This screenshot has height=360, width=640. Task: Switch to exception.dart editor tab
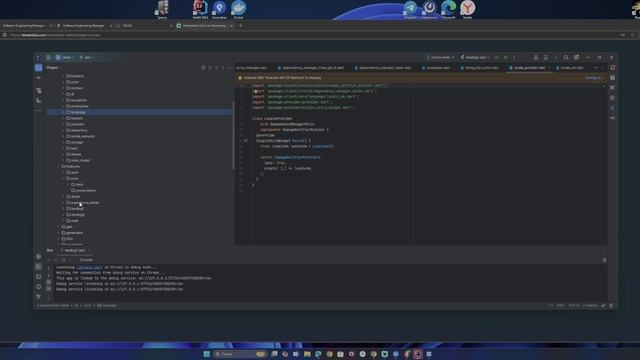[x=436, y=68]
